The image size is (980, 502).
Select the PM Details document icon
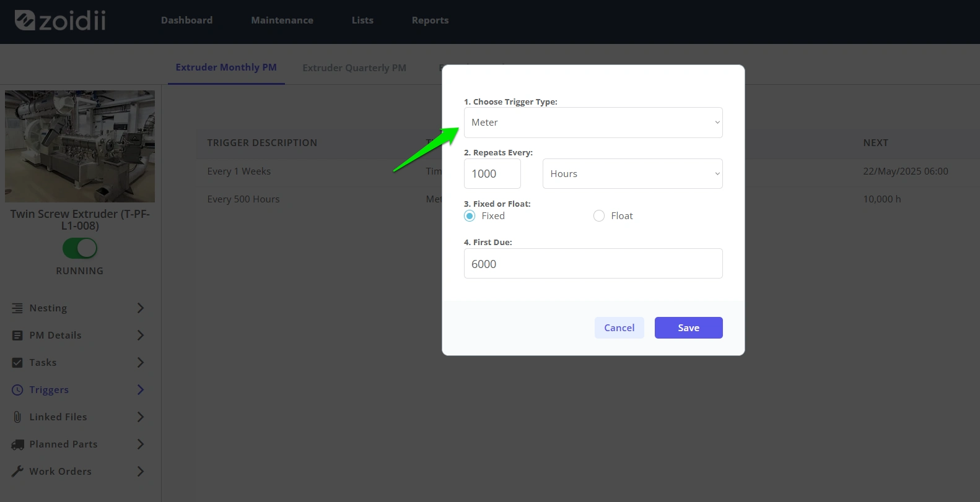pos(17,335)
